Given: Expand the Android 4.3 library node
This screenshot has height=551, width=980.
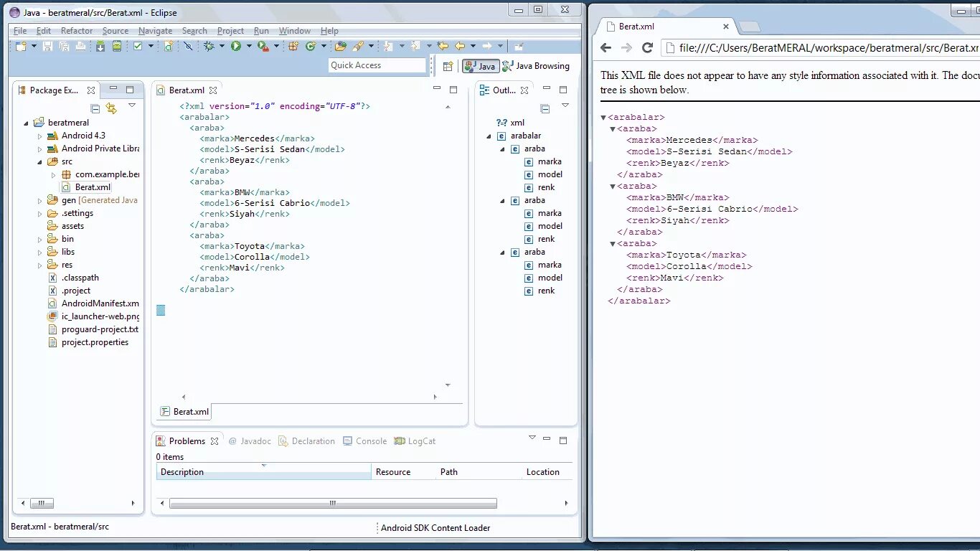Looking at the screenshot, I should point(40,136).
